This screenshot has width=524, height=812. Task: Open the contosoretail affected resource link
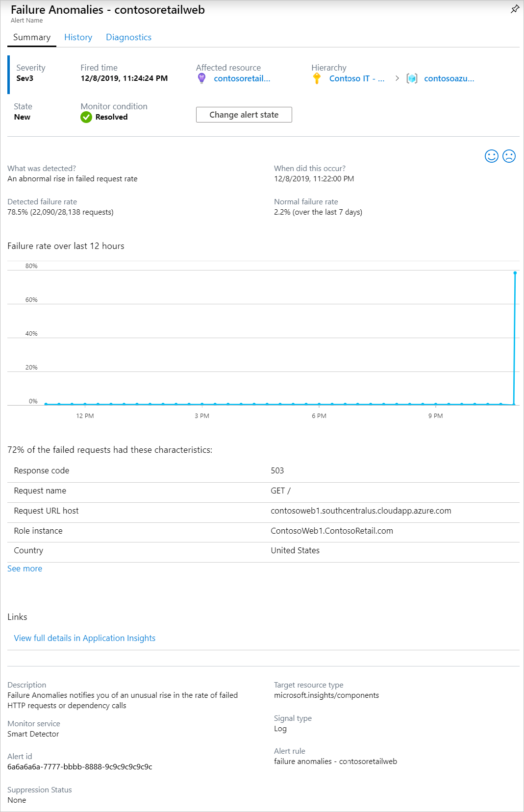point(242,78)
